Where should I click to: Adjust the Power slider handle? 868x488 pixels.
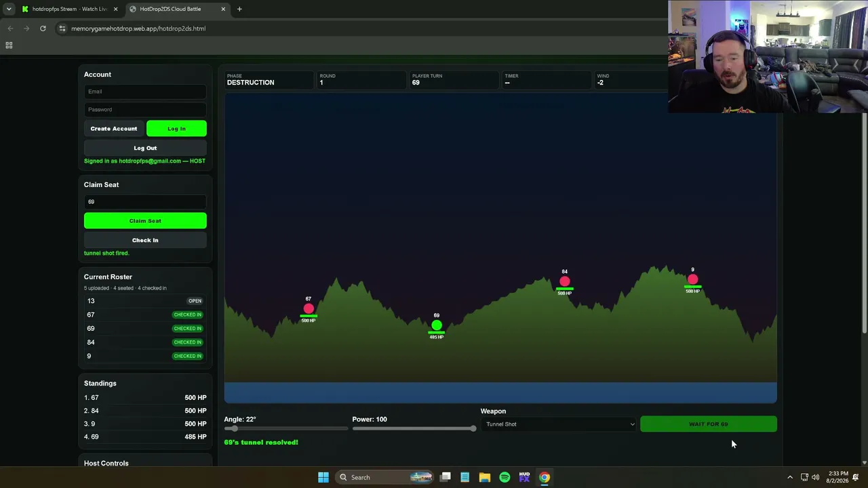point(473,428)
